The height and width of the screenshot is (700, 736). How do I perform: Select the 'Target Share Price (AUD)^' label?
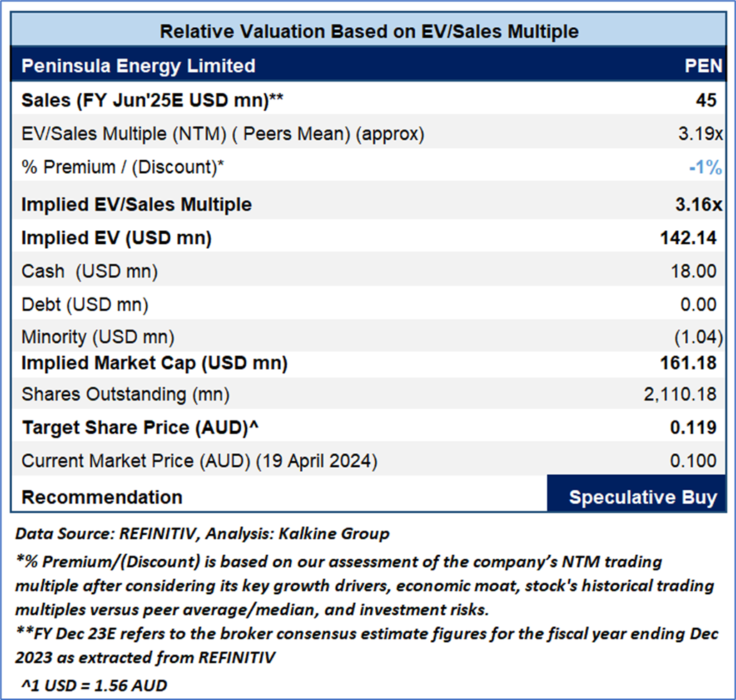click(x=140, y=428)
